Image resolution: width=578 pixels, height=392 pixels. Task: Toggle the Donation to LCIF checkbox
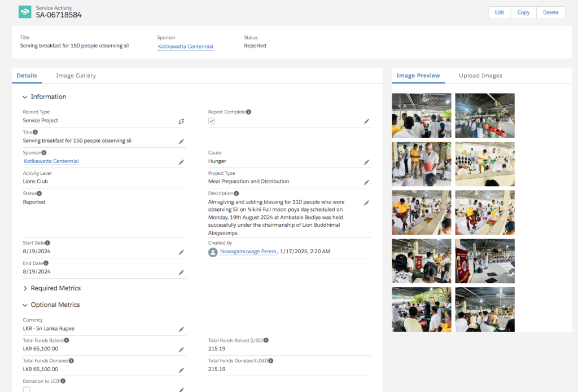tap(26, 389)
